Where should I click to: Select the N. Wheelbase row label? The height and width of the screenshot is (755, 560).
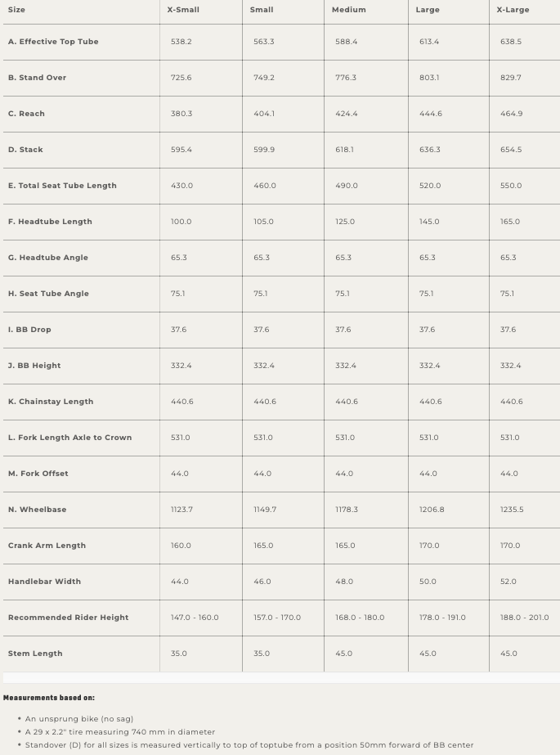(x=37, y=510)
